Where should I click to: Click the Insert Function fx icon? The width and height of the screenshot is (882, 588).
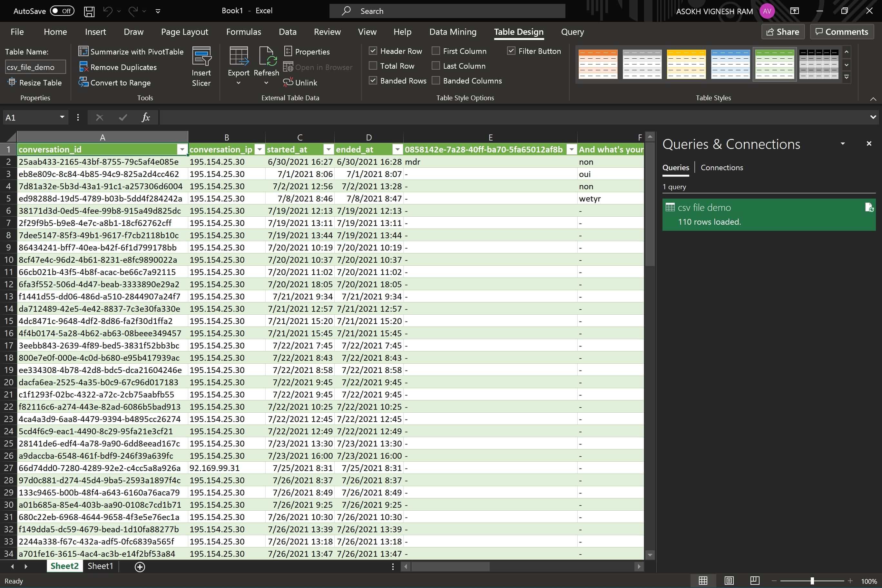pos(145,117)
